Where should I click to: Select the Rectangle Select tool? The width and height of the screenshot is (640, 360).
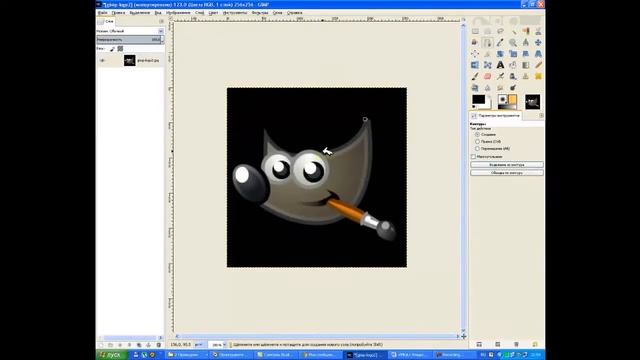pos(475,31)
